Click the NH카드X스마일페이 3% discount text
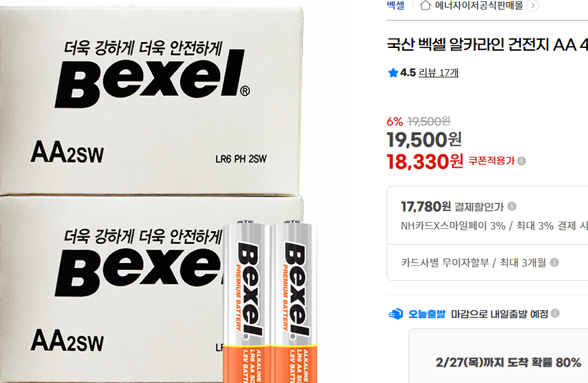The width and height of the screenshot is (588, 383). pyautogui.click(x=453, y=225)
